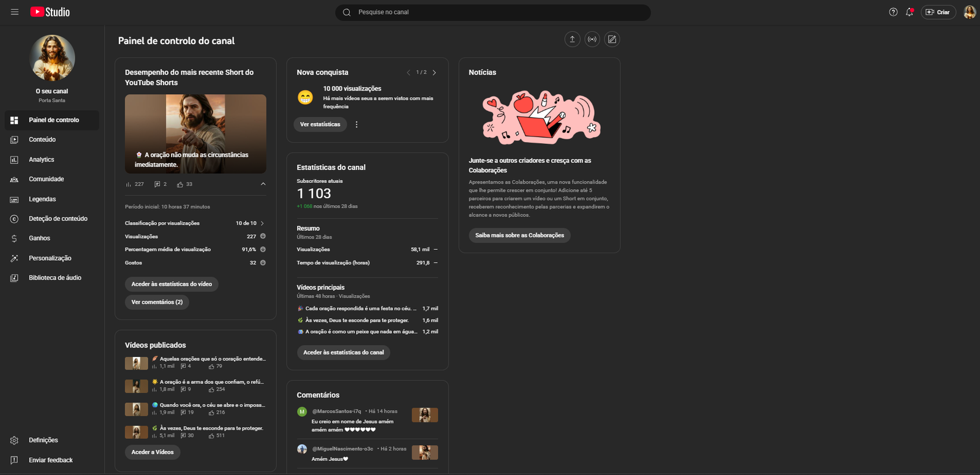Click the Aceder a Vídeos button

click(153, 452)
